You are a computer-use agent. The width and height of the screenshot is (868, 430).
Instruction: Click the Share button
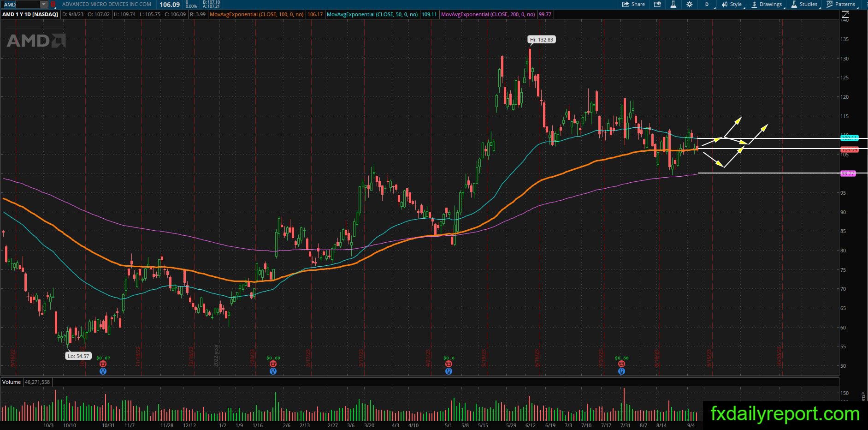634,4
